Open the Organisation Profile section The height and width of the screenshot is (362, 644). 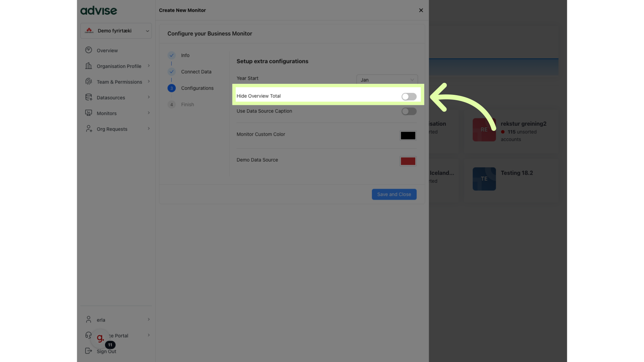pos(89,66)
